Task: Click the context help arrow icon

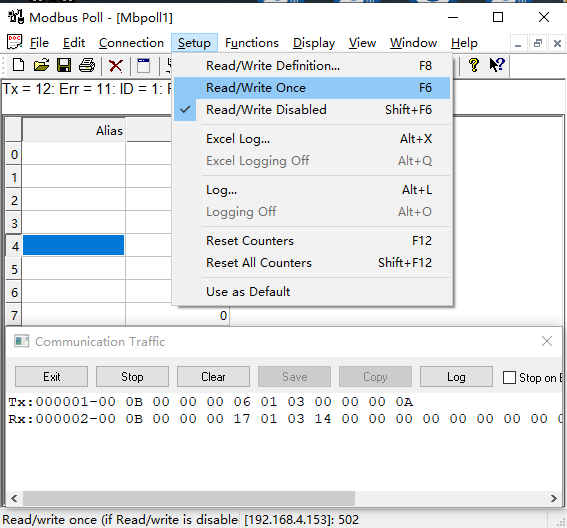Action: tap(497, 65)
